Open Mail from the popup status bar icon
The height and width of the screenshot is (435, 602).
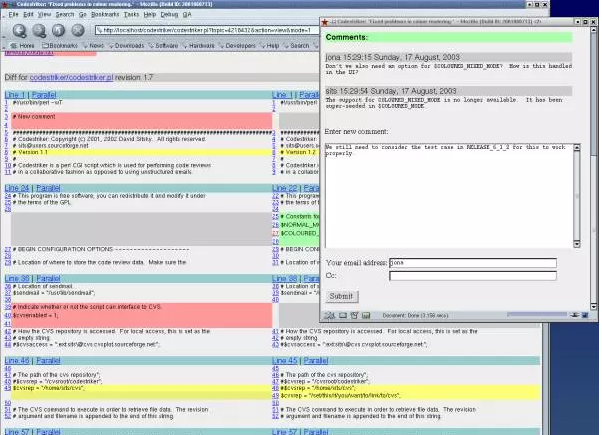342,316
